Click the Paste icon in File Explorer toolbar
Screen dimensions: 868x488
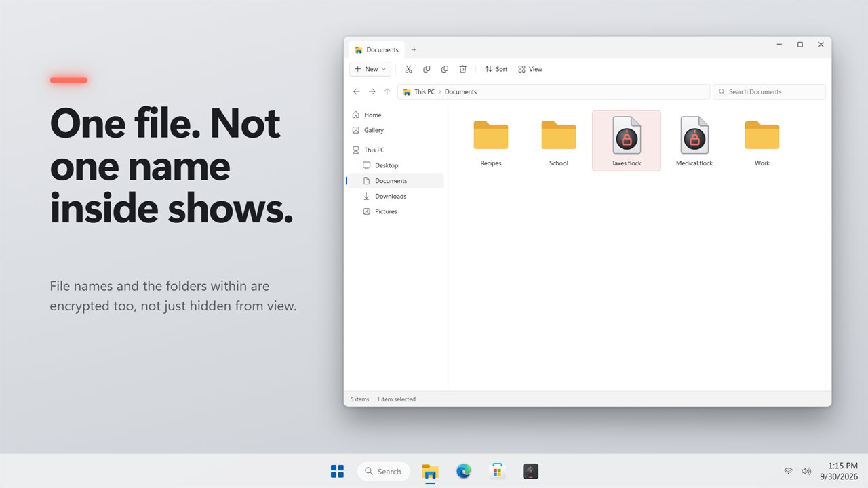pyautogui.click(x=445, y=69)
